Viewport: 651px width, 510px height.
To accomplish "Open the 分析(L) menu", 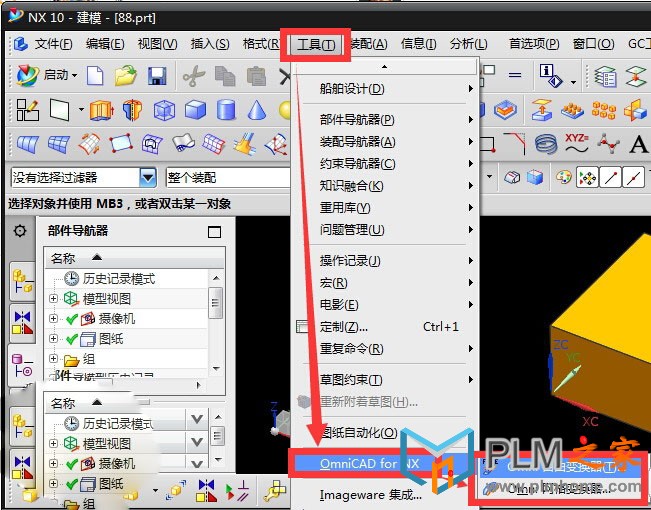I will tap(469, 44).
